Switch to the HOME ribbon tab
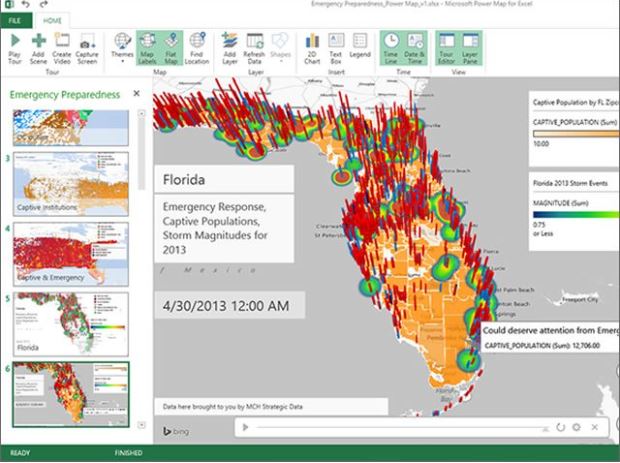This screenshot has width=620, height=463. click(53, 20)
